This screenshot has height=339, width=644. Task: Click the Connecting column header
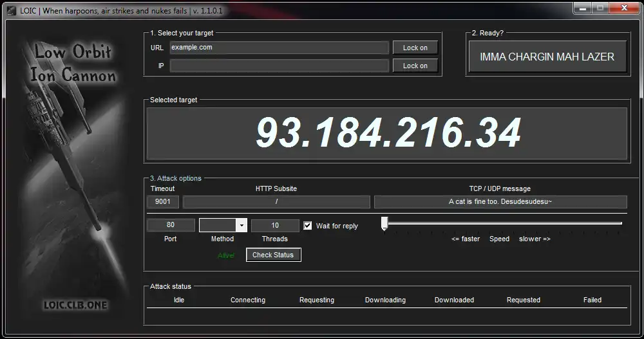coord(248,300)
